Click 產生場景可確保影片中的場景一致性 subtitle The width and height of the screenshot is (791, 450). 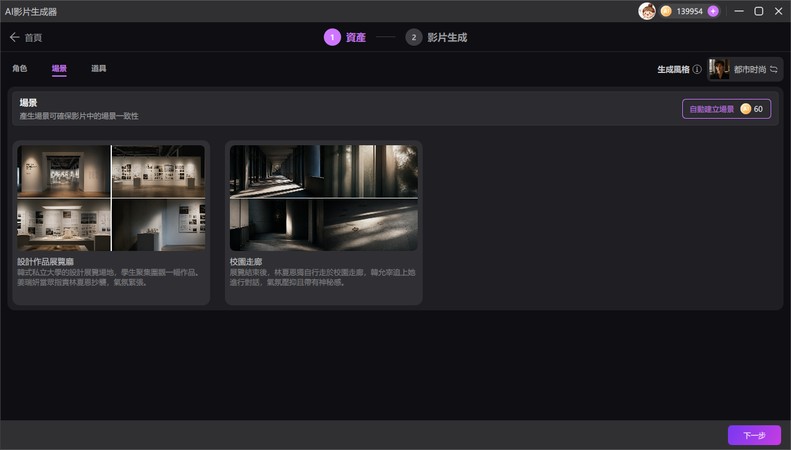click(x=79, y=116)
